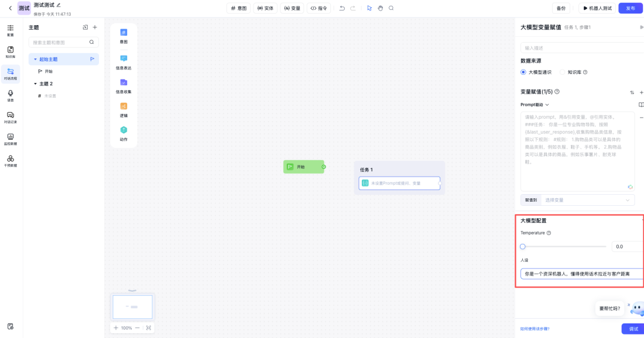Click the plus icon to add a new 主题
This screenshot has height=338, width=644.
point(95,27)
